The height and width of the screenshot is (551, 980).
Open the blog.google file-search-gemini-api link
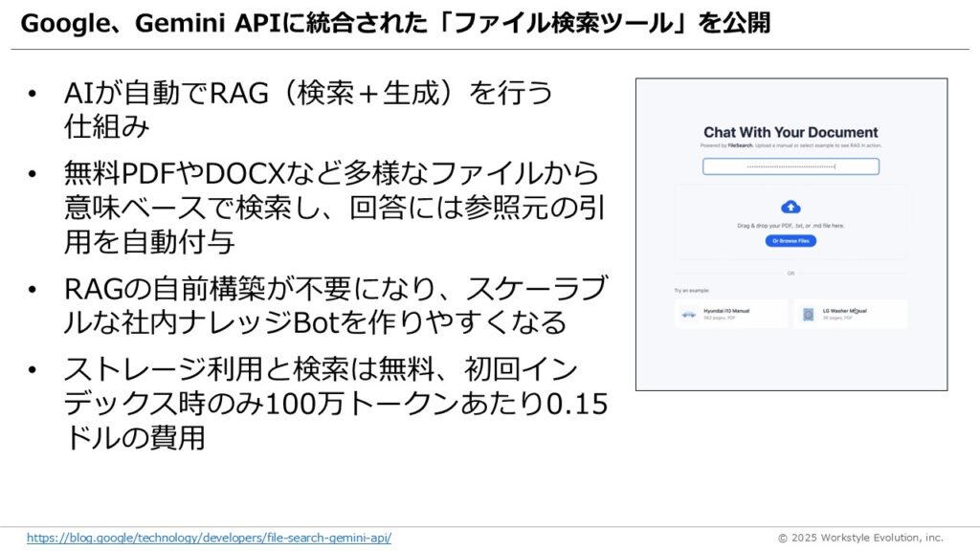209,538
